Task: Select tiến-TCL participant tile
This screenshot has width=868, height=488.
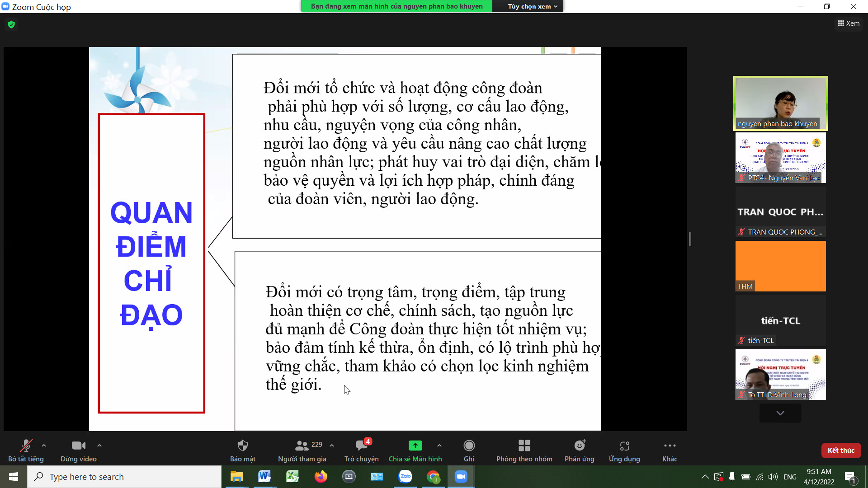Action: click(780, 320)
